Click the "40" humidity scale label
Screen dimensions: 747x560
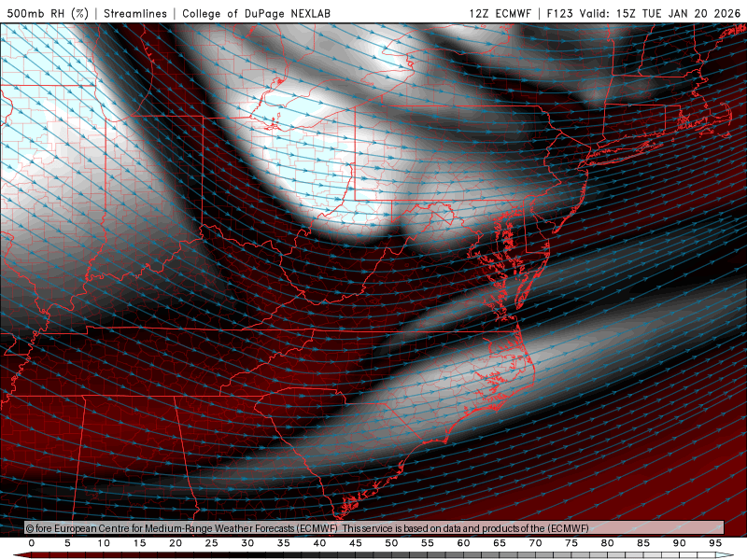tap(319, 543)
